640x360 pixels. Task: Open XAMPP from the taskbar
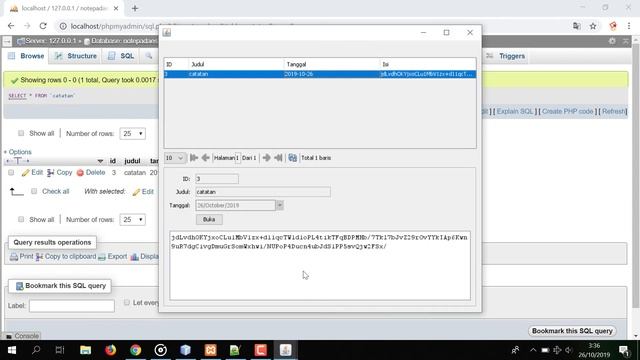[x=211, y=350]
